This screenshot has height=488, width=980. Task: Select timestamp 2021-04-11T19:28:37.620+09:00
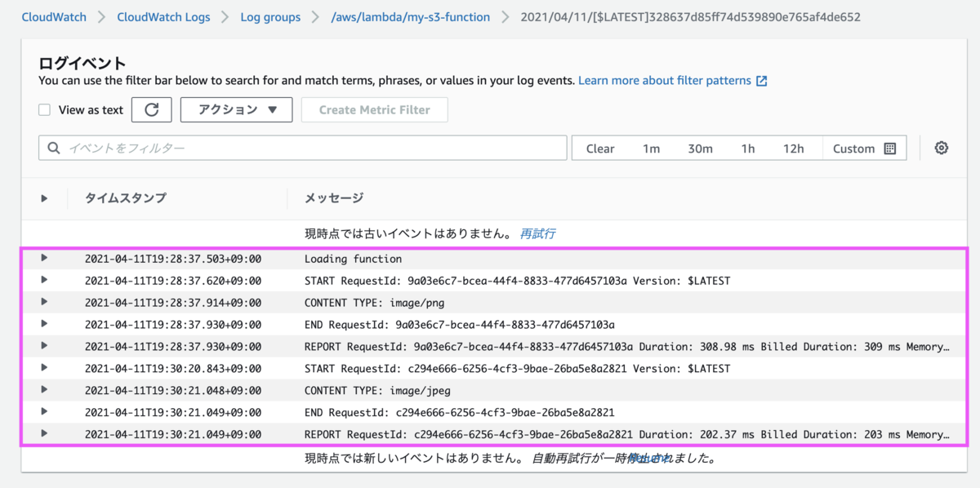point(173,281)
